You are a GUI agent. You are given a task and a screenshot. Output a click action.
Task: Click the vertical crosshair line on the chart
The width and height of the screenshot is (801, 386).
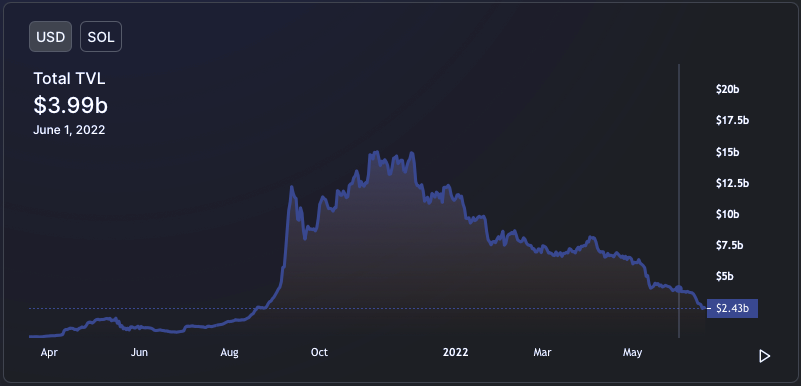679,201
